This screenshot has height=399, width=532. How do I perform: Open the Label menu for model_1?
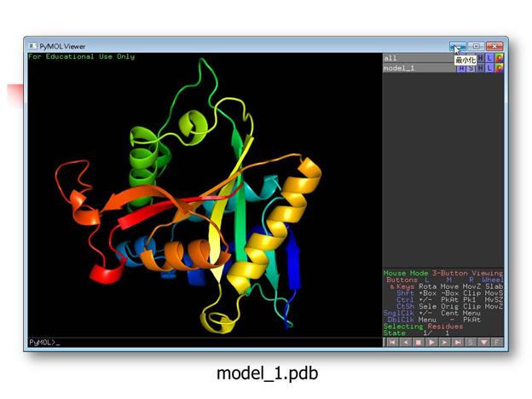(489, 68)
